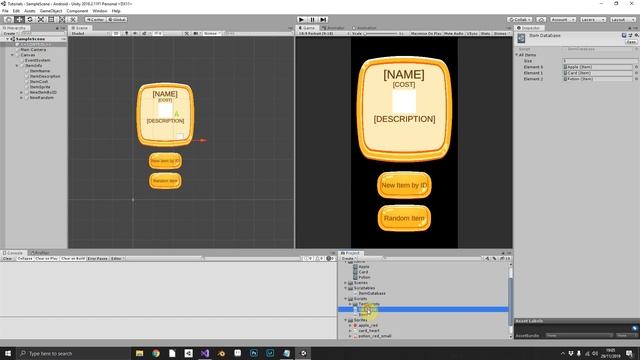Click the Pause button
Image resolution: width=640 pixels, height=360 pixels.
tap(312, 19)
